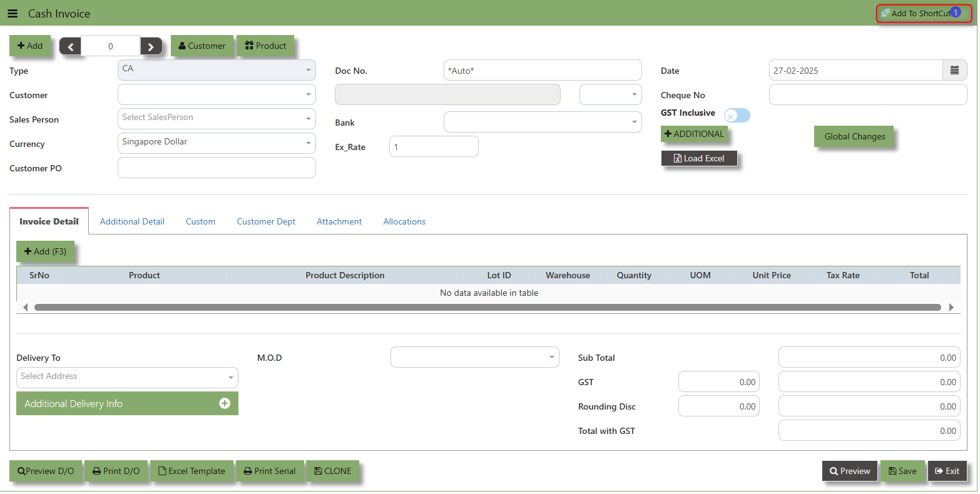Screen dimensions: 980x494
Task: Save the cash invoice
Action: tap(902, 471)
